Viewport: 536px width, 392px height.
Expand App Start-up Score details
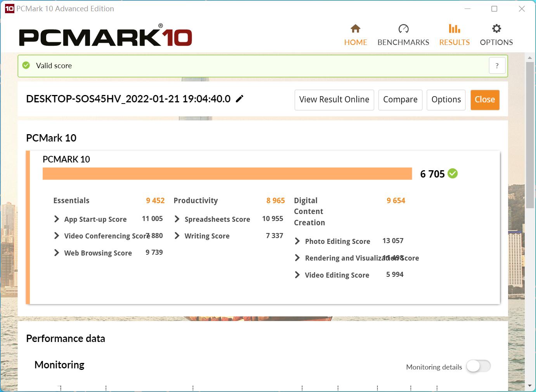[x=57, y=219]
